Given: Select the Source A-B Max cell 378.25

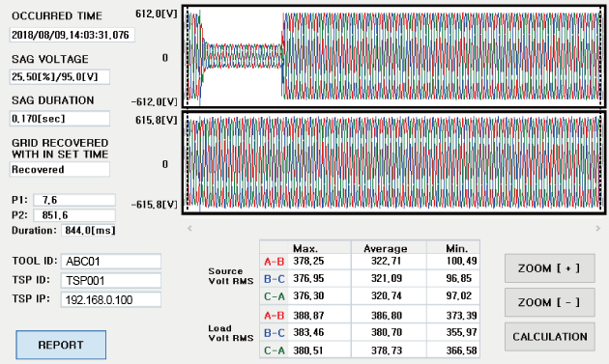Looking at the screenshot, I should pyautogui.click(x=319, y=261).
